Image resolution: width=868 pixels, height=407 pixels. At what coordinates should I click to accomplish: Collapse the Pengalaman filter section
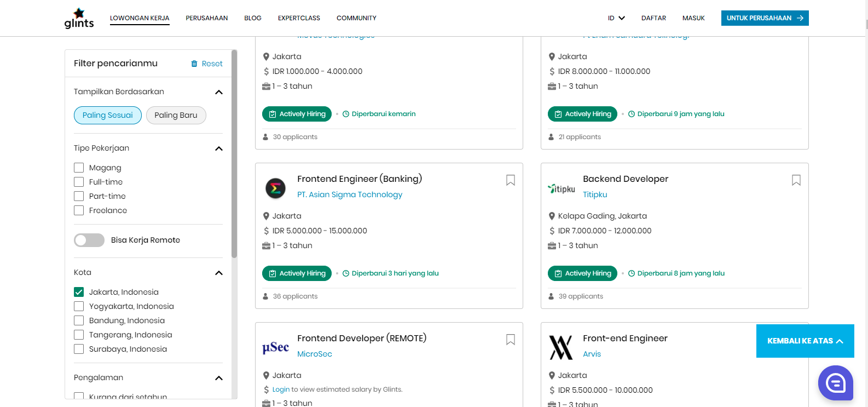(219, 378)
